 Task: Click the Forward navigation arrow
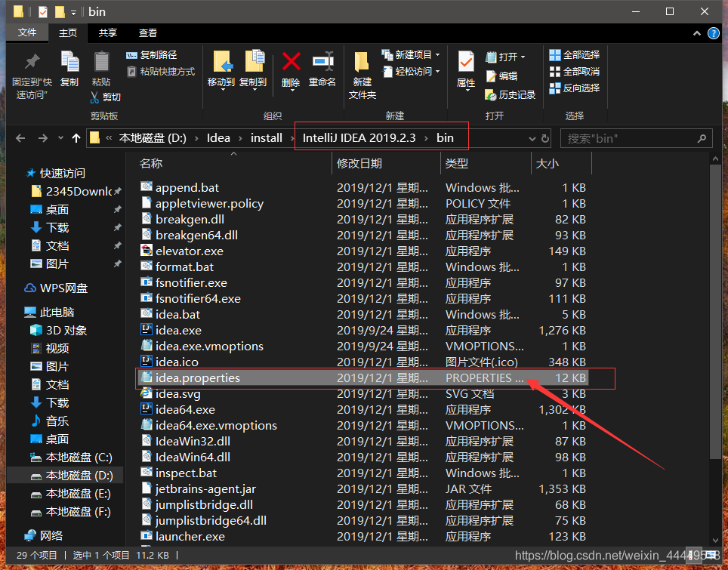[43, 138]
